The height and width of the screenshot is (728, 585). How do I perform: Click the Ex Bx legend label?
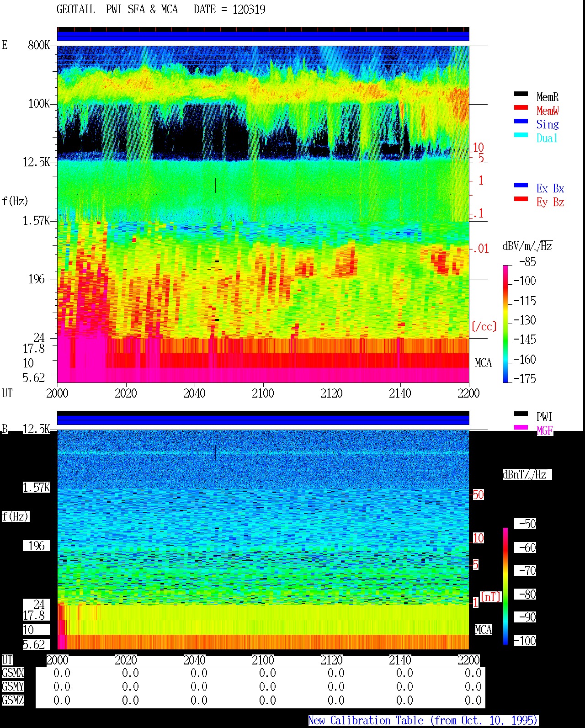point(550,188)
